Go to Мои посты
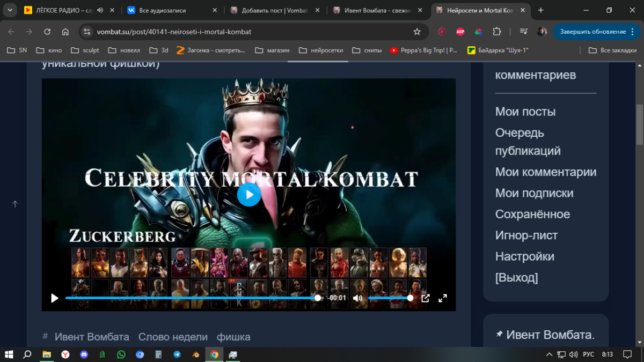 click(x=525, y=112)
